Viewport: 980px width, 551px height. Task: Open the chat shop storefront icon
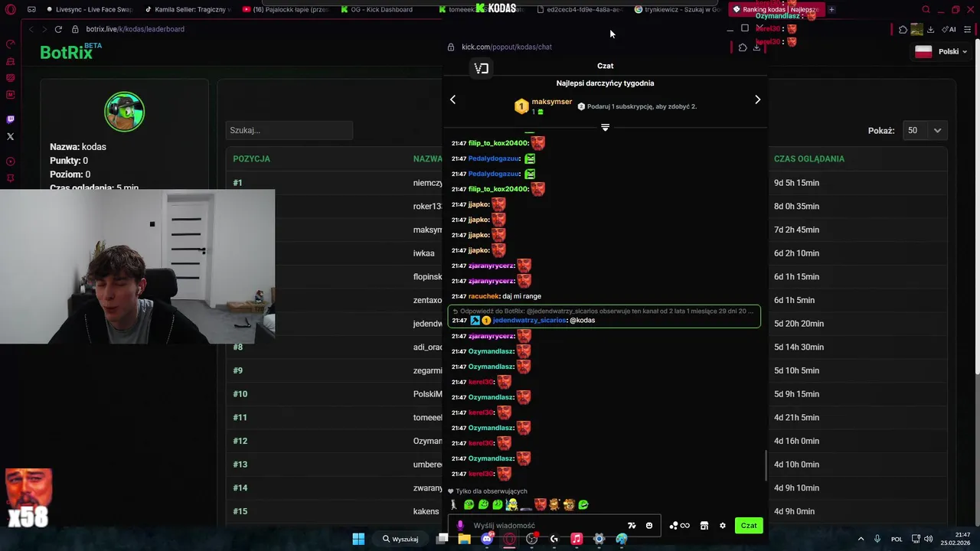pyautogui.click(x=704, y=526)
